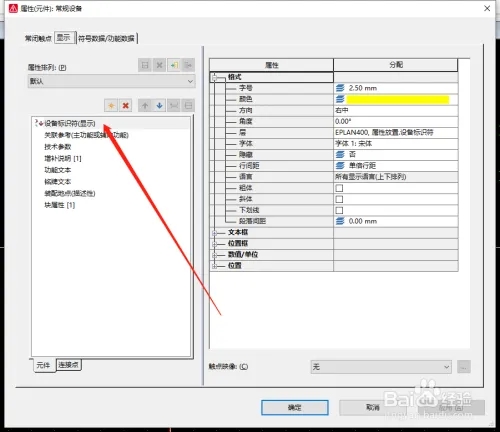Click the 单倍行距 line spacing value
This screenshot has width=500, height=432.
click(362, 166)
